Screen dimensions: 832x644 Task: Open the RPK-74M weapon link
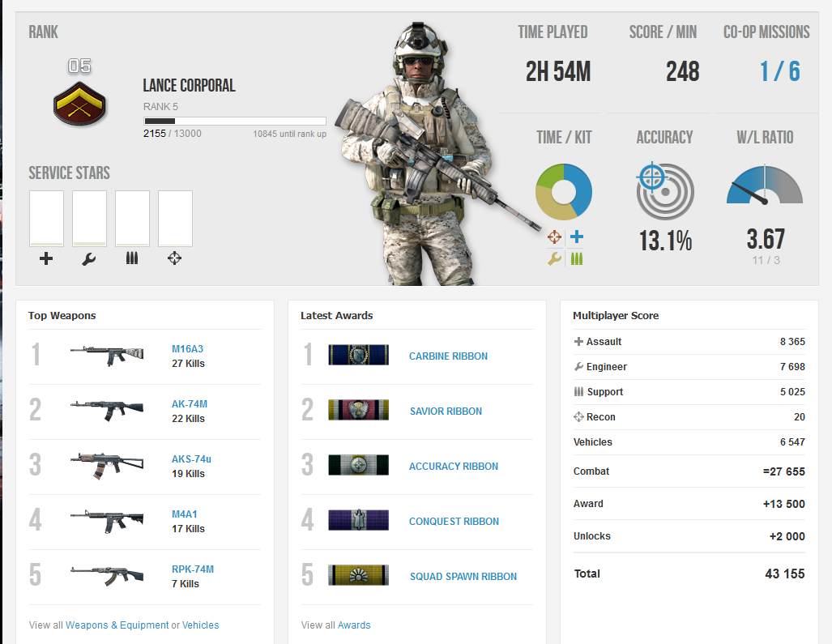193,569
